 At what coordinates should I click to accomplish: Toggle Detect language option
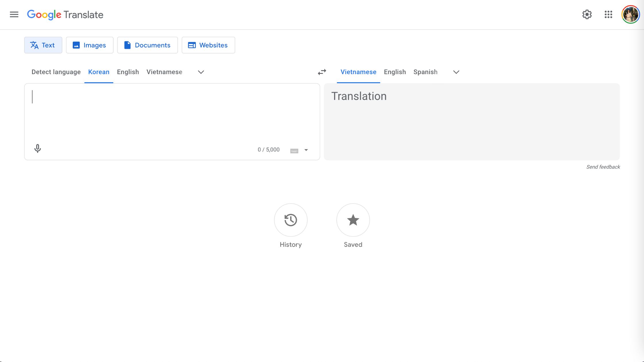[56, 72]
